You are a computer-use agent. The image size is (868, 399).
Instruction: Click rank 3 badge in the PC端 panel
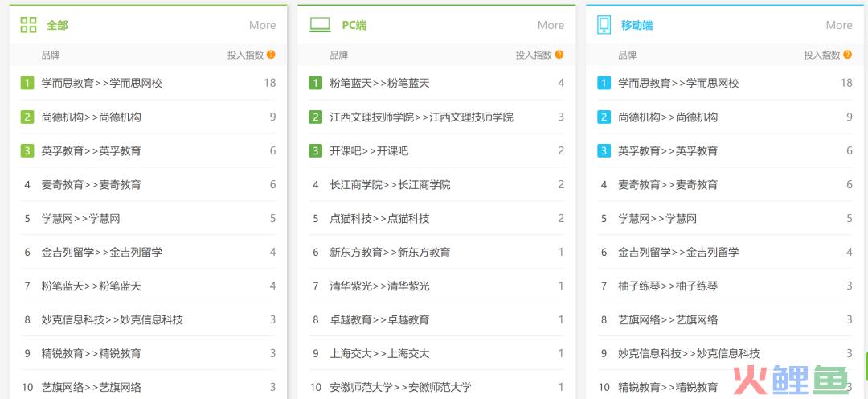click(316, 150)
